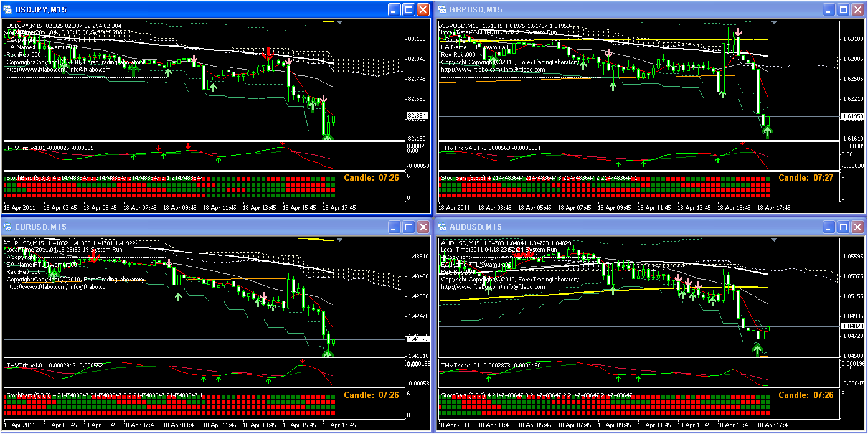The width and height of the screenshot is (868, 434).
Task: Grab the chart shift triangle on EURUSD chart
Action: coord(339,239)
